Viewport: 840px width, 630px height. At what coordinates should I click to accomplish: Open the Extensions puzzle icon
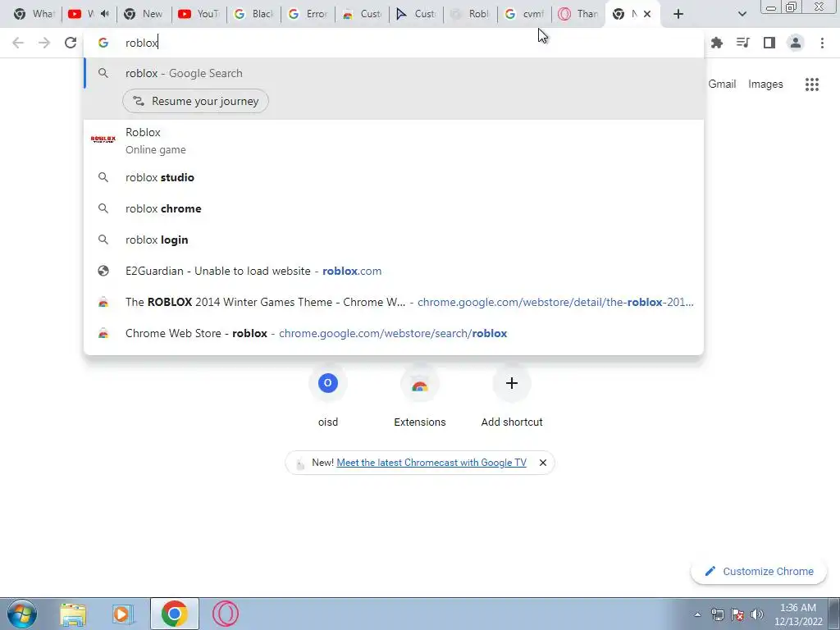point(716,43)
